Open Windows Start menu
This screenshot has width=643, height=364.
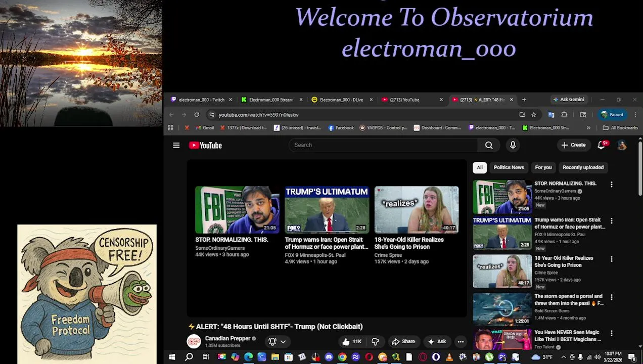click(172, 357)
